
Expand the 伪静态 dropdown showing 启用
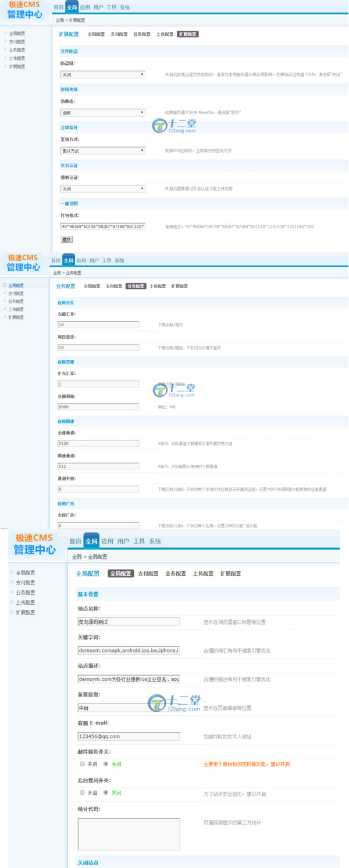[x=102, y=113]
